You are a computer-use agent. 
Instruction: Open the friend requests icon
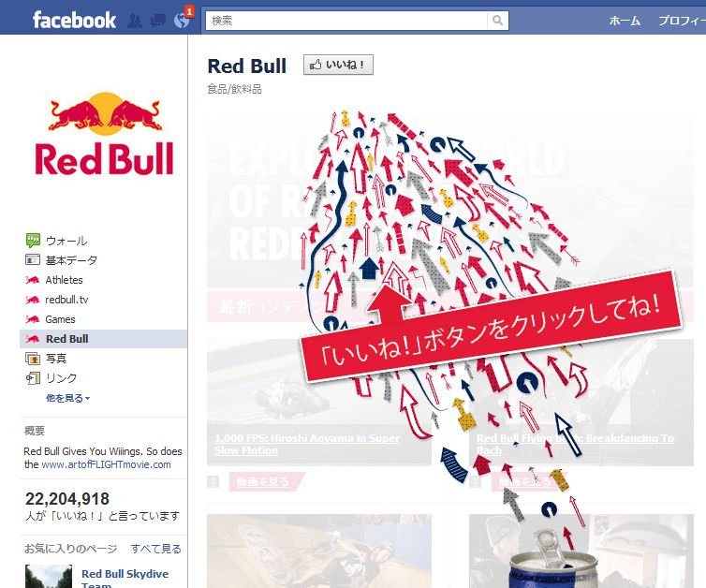tap(135, 21)
